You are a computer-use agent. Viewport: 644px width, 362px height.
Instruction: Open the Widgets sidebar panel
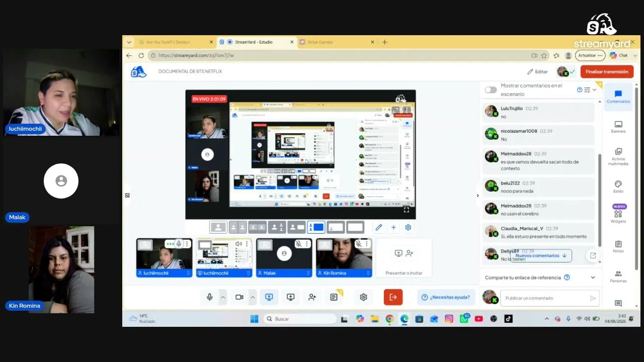(618, 214)
